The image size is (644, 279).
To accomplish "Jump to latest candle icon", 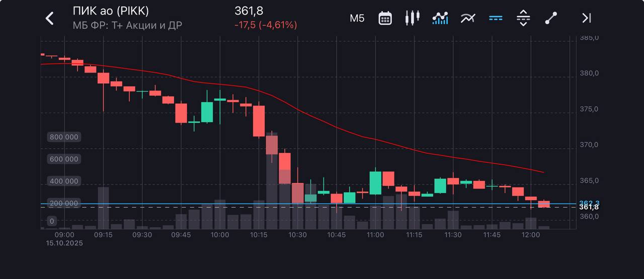I will (586, 19).
